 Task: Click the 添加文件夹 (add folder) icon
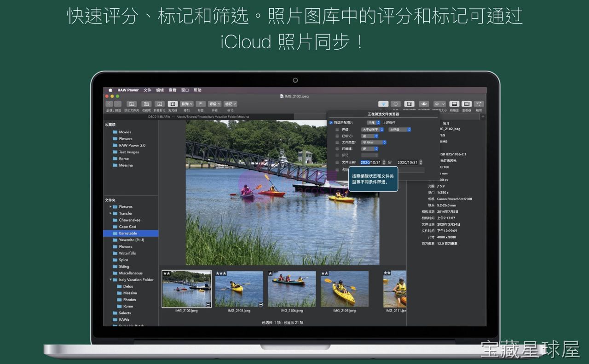[132, 104]
